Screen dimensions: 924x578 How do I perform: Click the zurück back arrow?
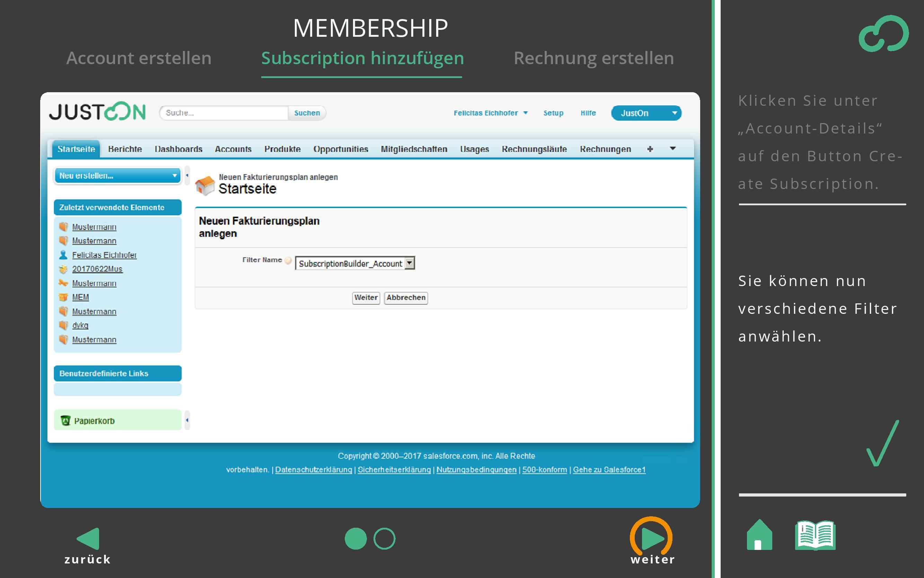89,538
